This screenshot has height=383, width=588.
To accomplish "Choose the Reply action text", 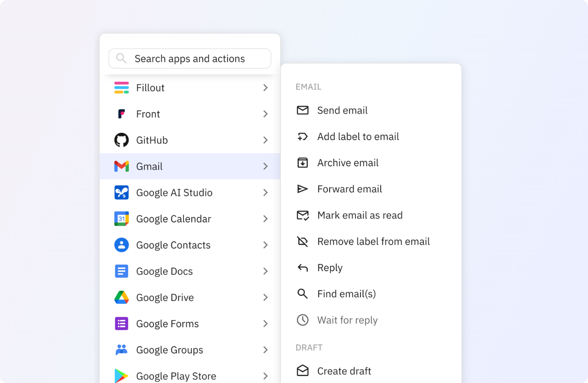I will 330,268.
